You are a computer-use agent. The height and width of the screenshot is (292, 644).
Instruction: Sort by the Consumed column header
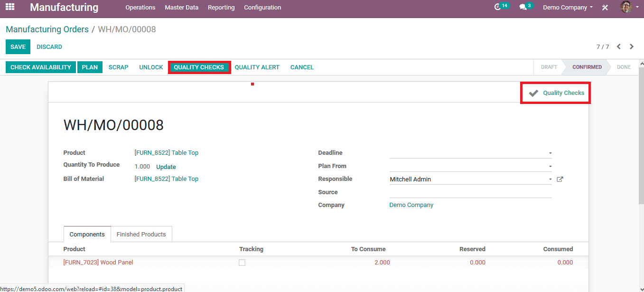[x=558, y=249]
